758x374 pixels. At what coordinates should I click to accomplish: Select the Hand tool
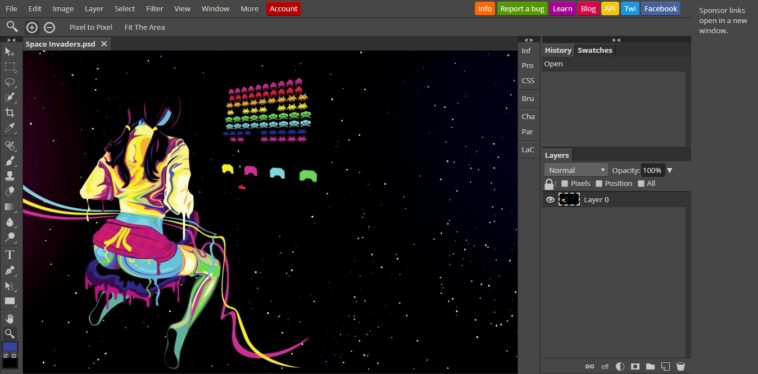point(10,318)
